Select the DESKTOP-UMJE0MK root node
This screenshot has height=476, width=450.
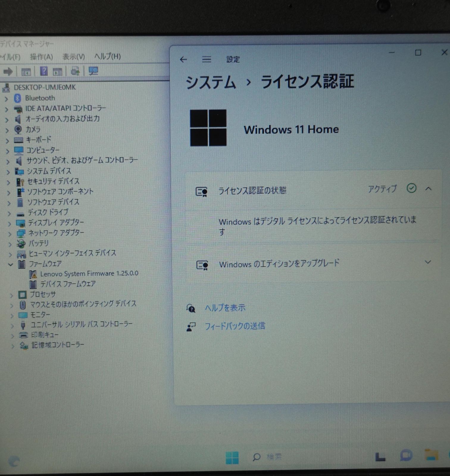[x=45, y=87]
